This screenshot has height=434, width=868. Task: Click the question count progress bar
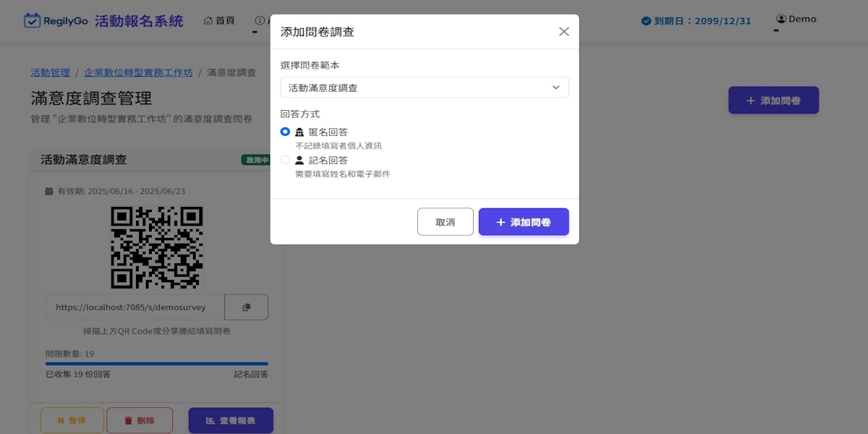click(x=157, y=364)
